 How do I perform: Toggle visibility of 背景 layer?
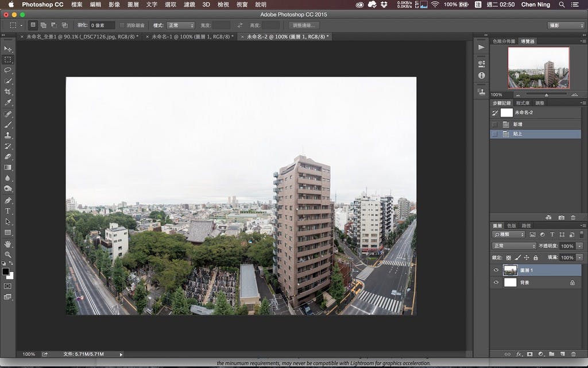[x=496, y=282]
